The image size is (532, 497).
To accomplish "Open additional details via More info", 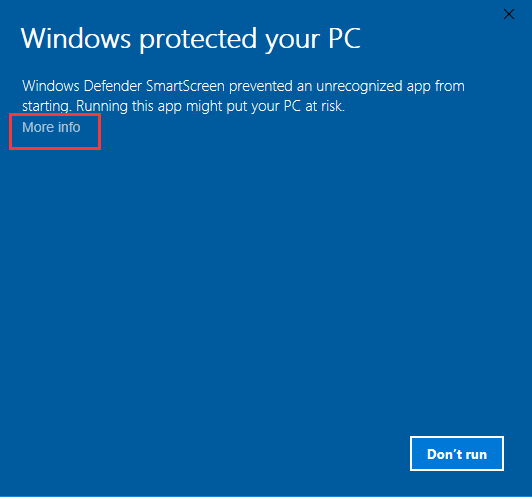I will click(x=51, y=128).
